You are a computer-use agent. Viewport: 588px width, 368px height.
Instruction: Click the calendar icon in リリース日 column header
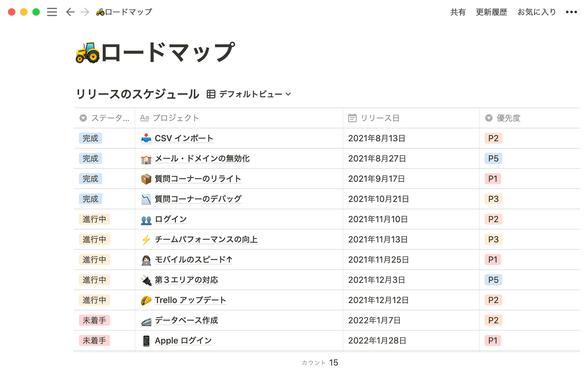pos(352,118)
